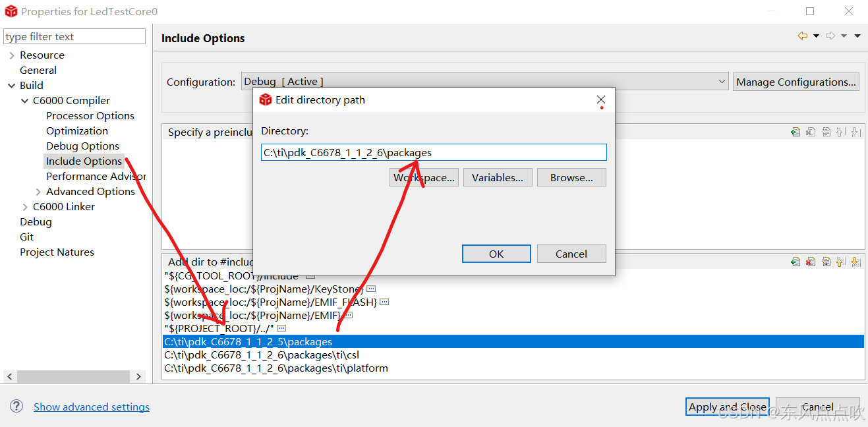Image resolution: width=868 pixels, height=427 pixels.
Task: Click the Workspace... button
Action: (424, 177)
